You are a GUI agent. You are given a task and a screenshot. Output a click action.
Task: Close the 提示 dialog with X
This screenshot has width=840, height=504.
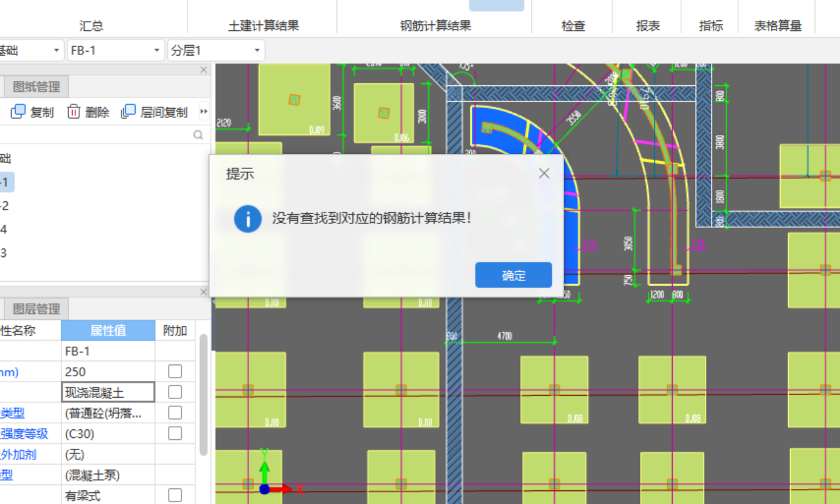tap(544, 174)
